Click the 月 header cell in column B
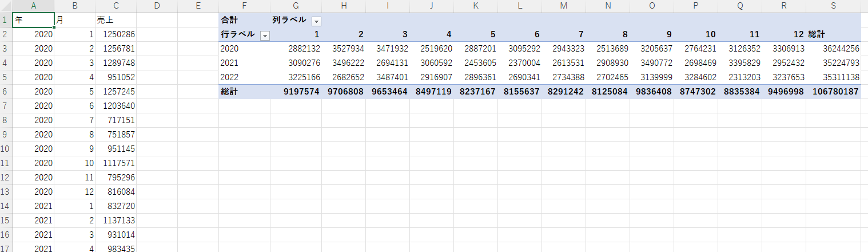The height and width of the screenshot is (252, 868). pos(74,20)
